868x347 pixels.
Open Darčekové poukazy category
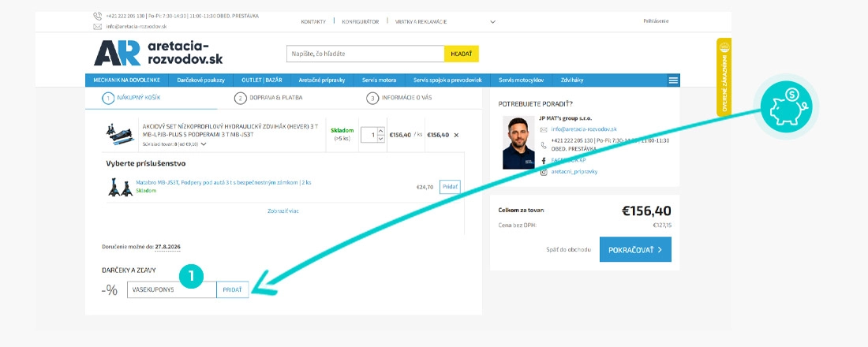click(201, 80)
